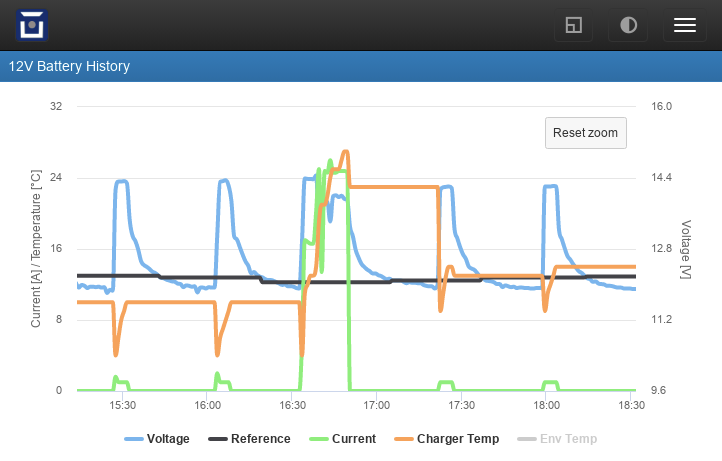Click the OVMS logo icon
This screenshot has width=722, height=461.
(x=32, y=25)
